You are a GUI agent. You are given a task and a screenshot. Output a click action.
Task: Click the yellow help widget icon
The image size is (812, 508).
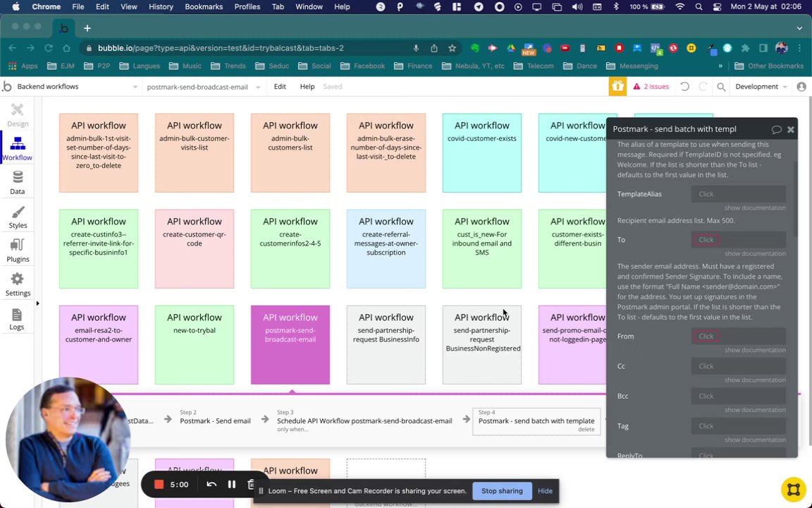pyautogui.click(x=793, y=490)
